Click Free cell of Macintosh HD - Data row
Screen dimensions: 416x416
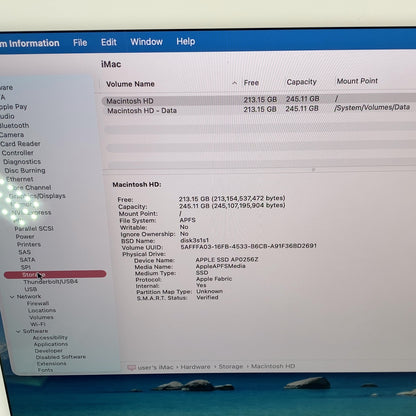pos(260,109)
